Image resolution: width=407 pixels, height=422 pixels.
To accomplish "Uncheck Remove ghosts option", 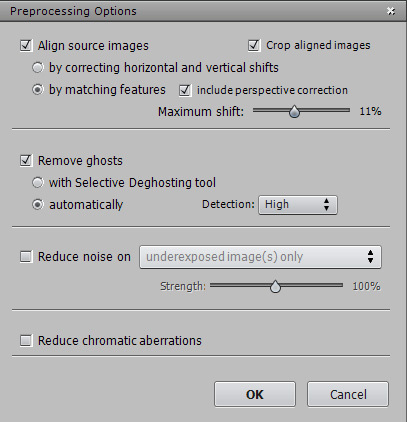I will click(x=26, y=160).
